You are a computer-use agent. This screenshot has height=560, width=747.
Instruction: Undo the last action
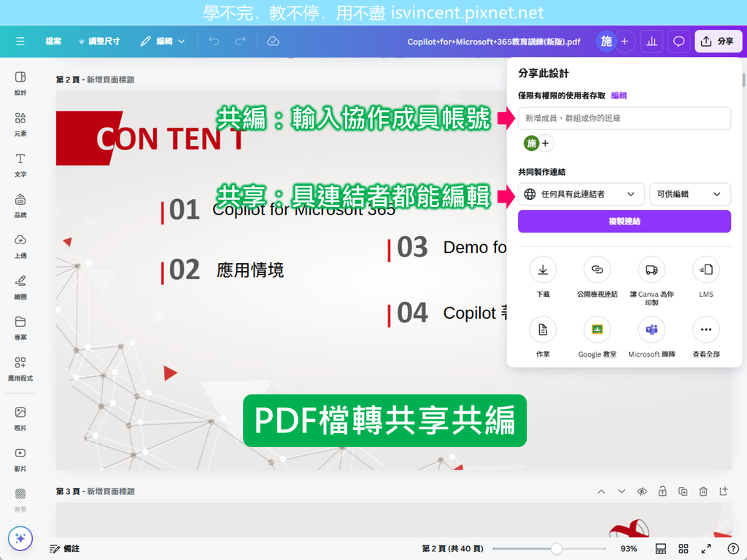coord(214,42)
